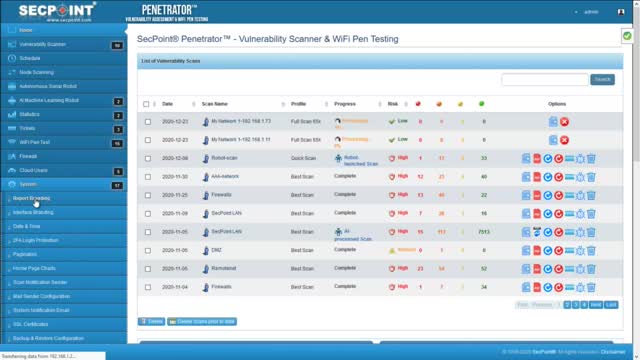
Task: Click the bug icon for SecPoint LAN 2020-11-09
Action: (x=580, y=213)
